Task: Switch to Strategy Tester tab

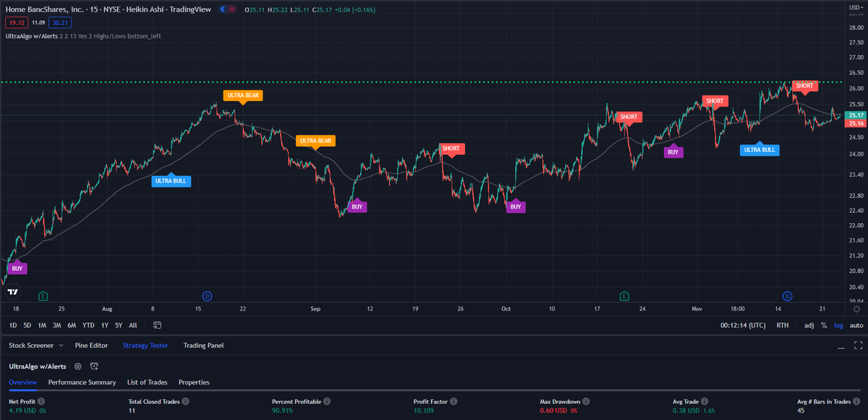Action: (145, 345)
